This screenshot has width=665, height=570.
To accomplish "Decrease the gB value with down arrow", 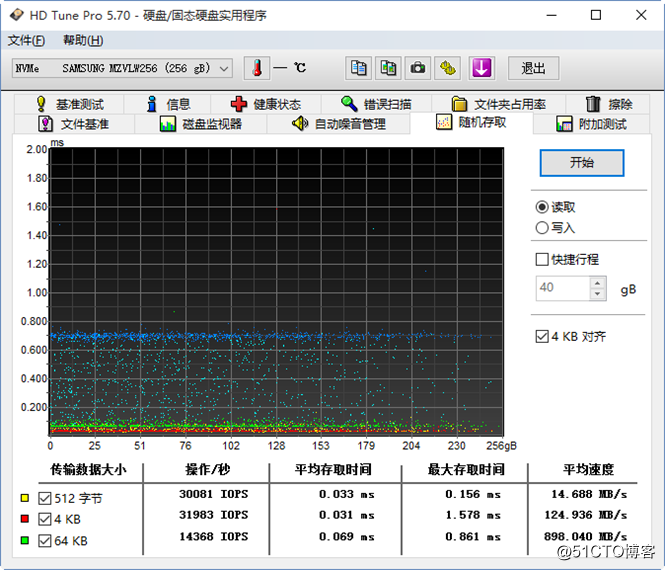I will 598,294.
